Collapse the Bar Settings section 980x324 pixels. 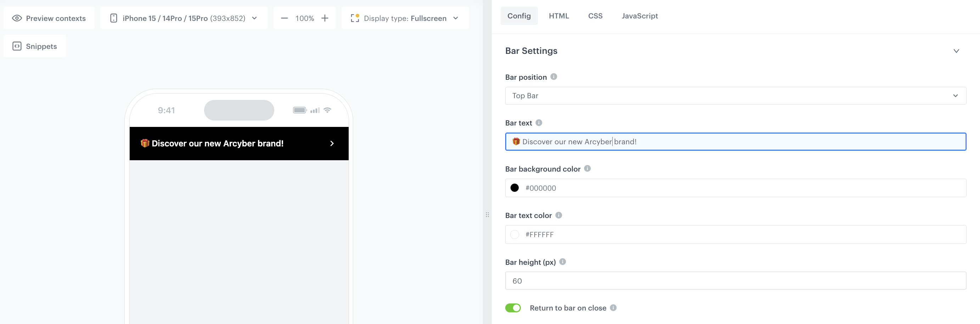pos(957,51)
